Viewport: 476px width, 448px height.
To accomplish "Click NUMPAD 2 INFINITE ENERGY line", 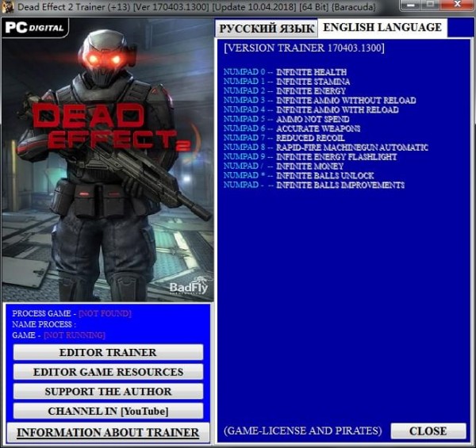I will coord(285,91).
